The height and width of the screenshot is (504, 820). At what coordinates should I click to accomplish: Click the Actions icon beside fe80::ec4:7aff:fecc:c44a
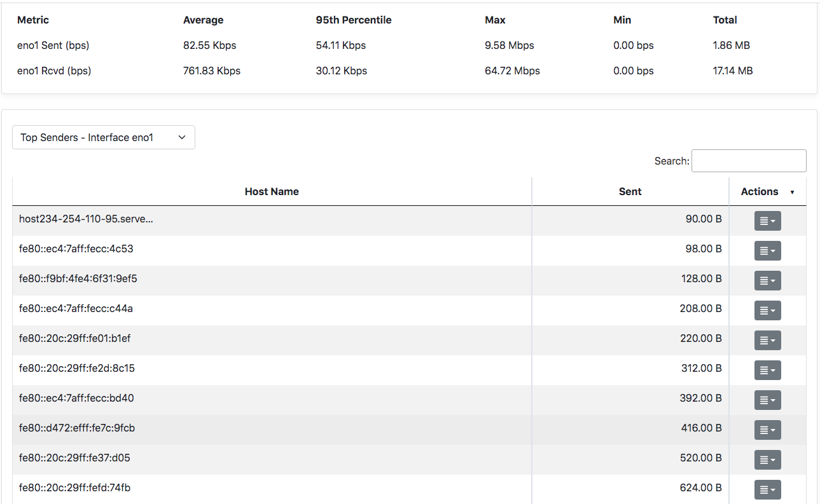[767, 310]
